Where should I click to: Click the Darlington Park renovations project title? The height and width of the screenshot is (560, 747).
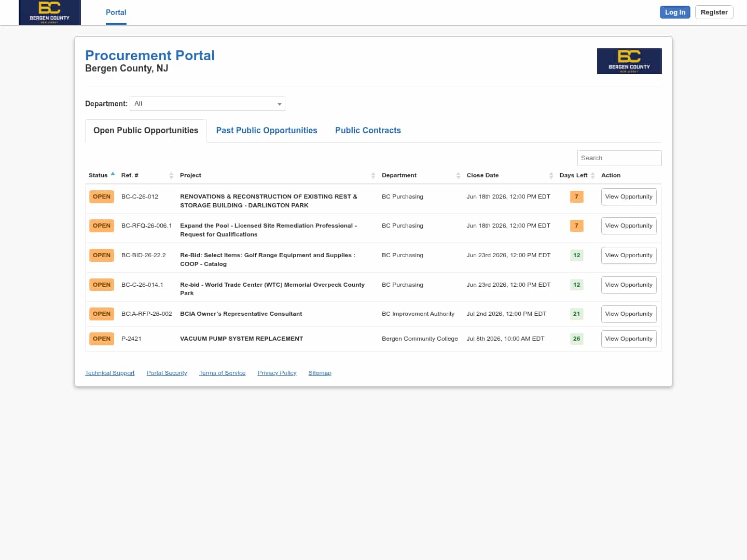point(269,201)
